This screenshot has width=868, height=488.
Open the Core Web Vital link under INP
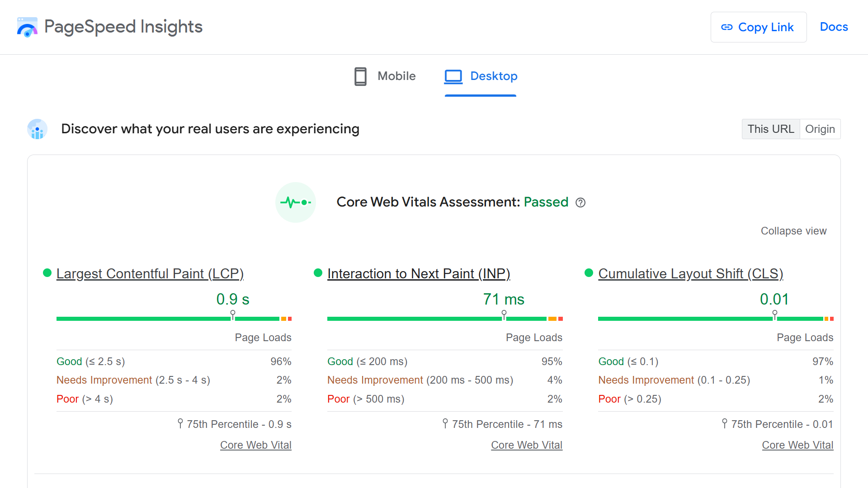pos(527,445)
